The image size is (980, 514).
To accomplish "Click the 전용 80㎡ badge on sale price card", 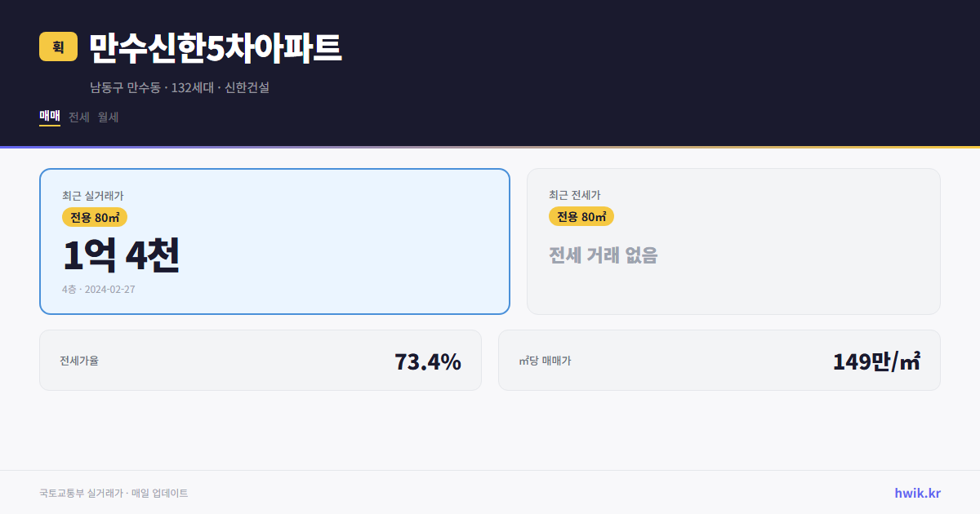I will (x=92, y=217).
